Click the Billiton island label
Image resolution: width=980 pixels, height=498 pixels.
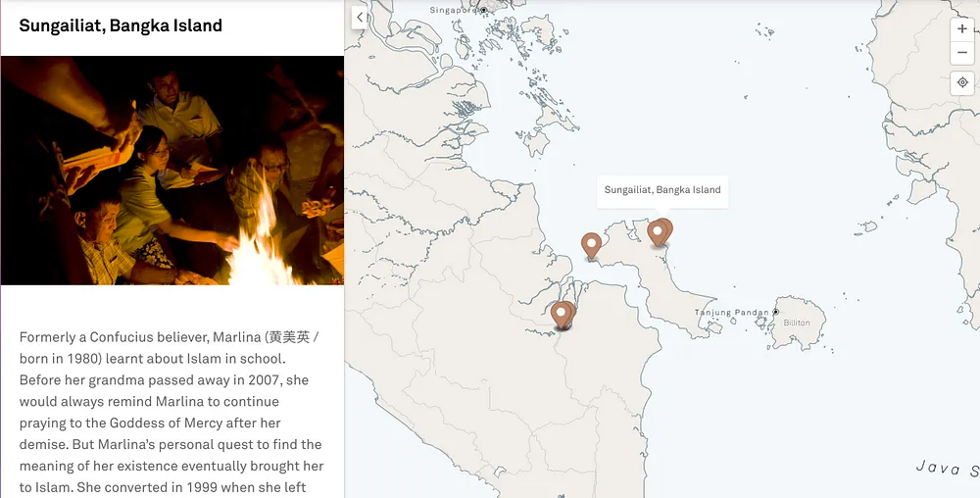click(796, 324)
